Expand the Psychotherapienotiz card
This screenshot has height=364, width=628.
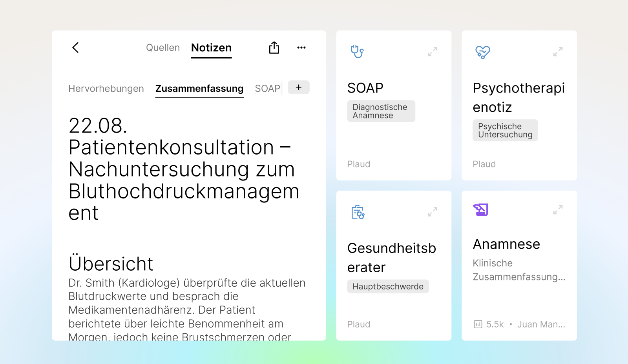[558, 52]
